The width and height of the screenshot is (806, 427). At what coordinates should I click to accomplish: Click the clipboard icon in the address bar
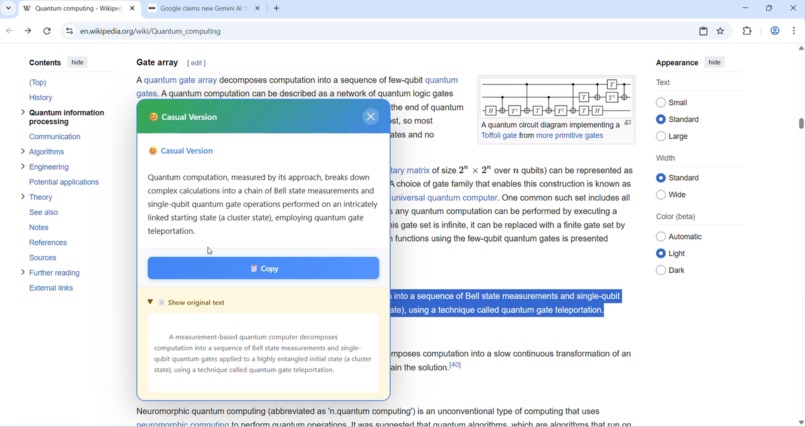703,31
